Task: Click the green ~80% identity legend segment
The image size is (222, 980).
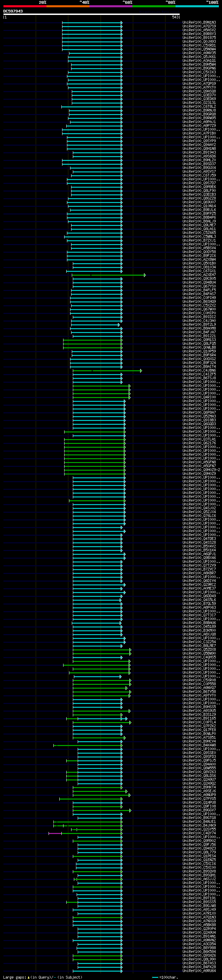Action: [x=154, y=6]
